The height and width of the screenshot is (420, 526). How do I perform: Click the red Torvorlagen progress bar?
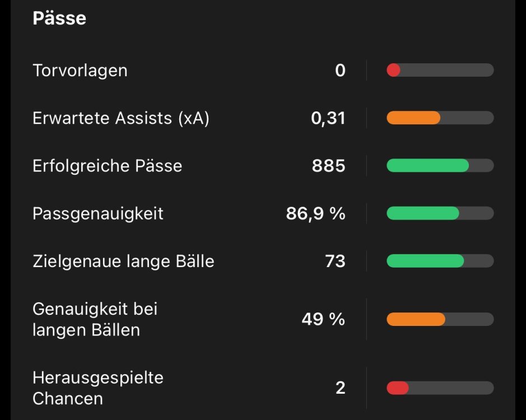point(440,71)
